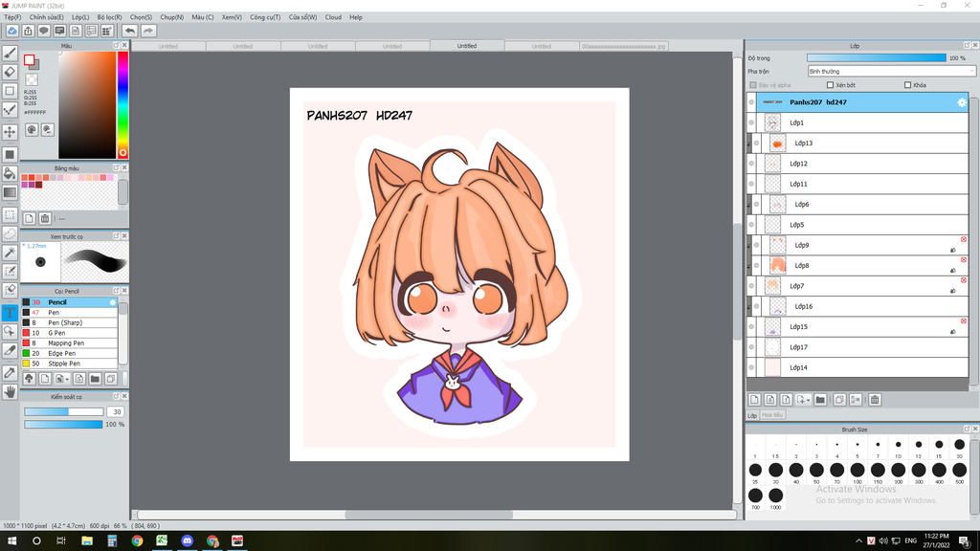
Task: Create new layer with first layer-panel icon
Action: coord(754,400)
